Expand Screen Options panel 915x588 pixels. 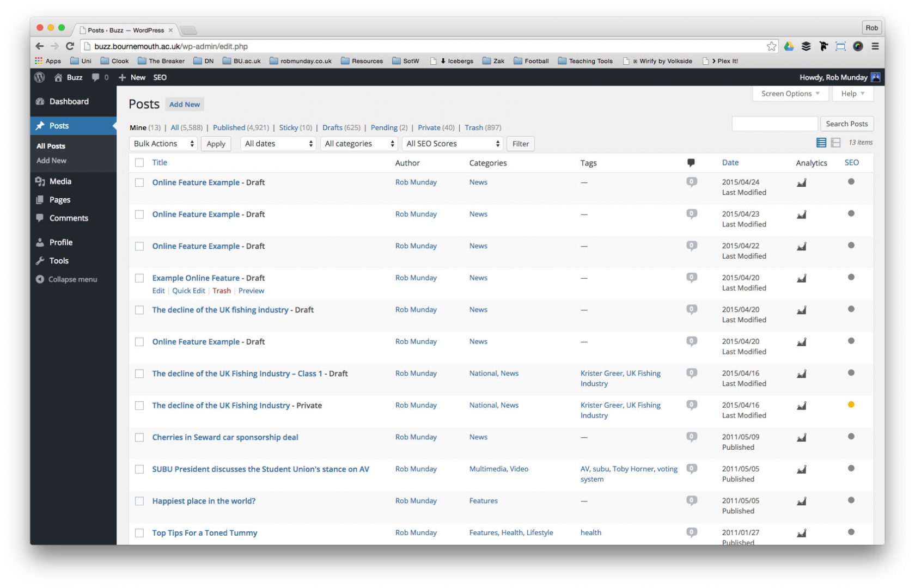coord(791,94)
